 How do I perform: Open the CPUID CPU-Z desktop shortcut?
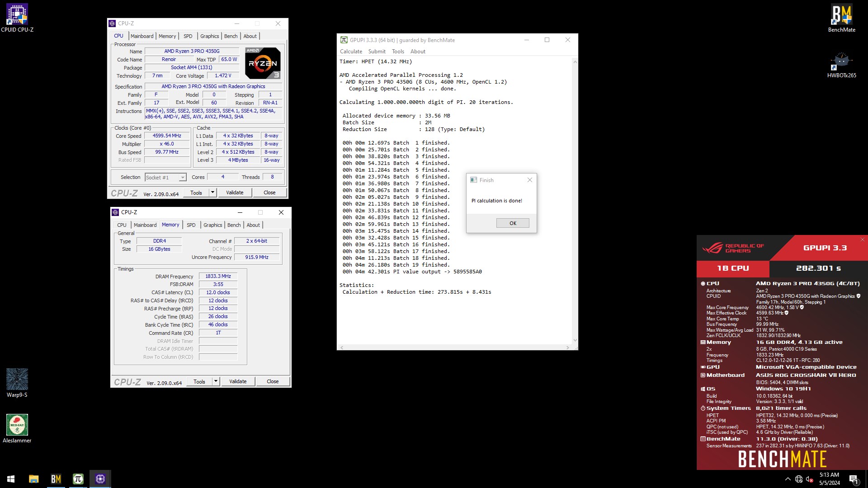pyautogui.click(x=17, y=18)
